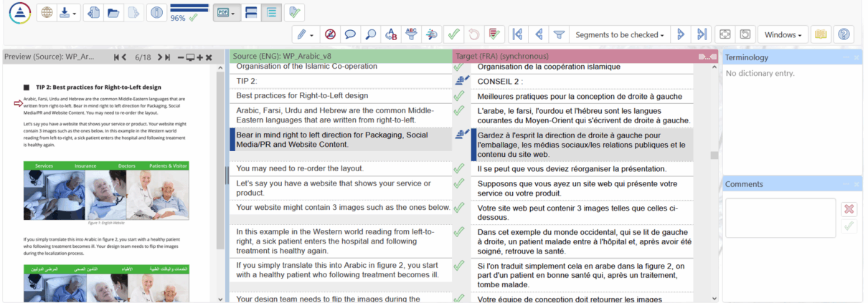Click the Comments text input box
The width and height of the screenshot is (868, 303).
point(780,218)
